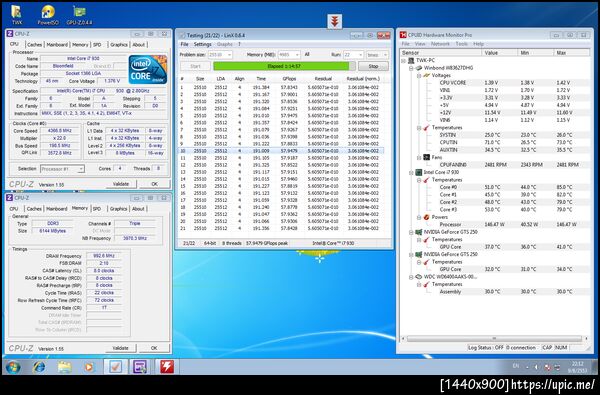This screenshot has width=600, height=395.
Task: Click the CPUFANIN0 fan row
Action: coord(494,165)
